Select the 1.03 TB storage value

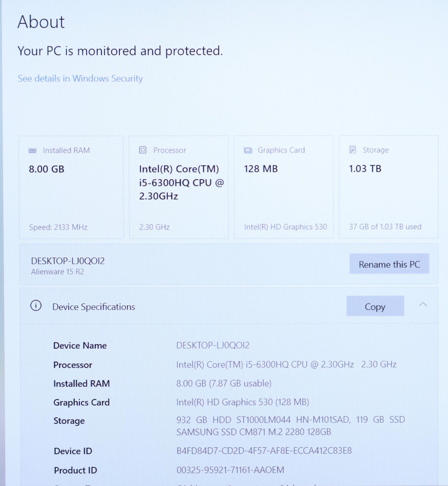pos(365,169)
